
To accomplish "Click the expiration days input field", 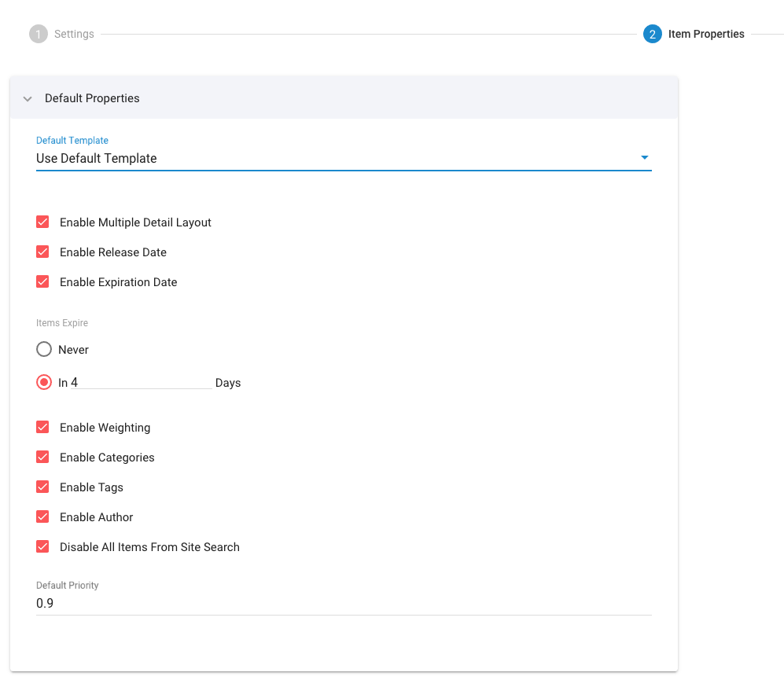I will tap(141, 383).
